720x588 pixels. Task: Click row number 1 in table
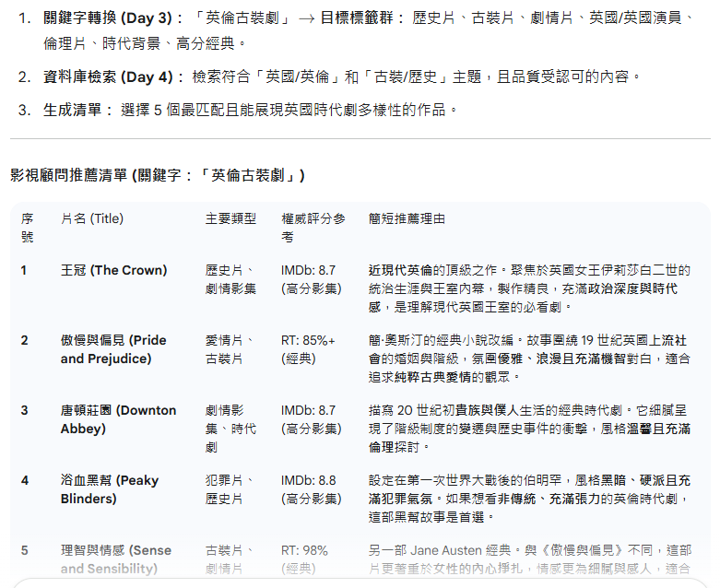pos(24,270)
